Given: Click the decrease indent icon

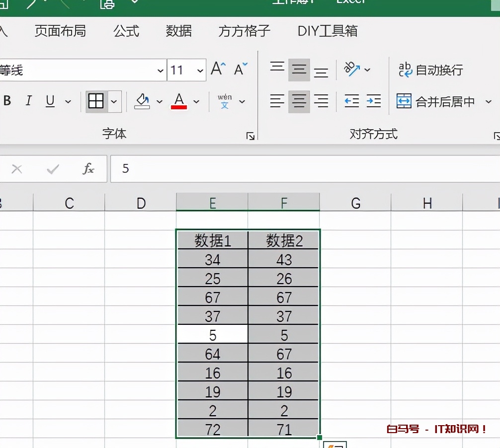Looking at the screenshot, I should (352, 101).
